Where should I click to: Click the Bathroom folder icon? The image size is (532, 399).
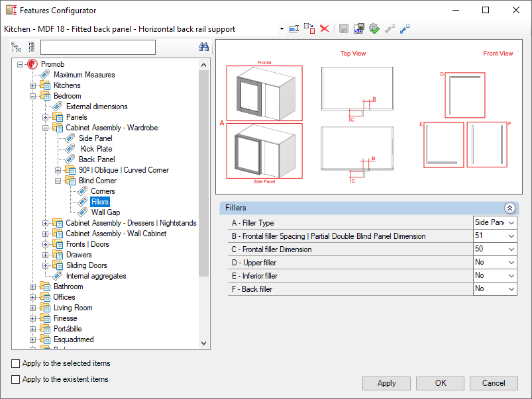[x=45, y=287]
